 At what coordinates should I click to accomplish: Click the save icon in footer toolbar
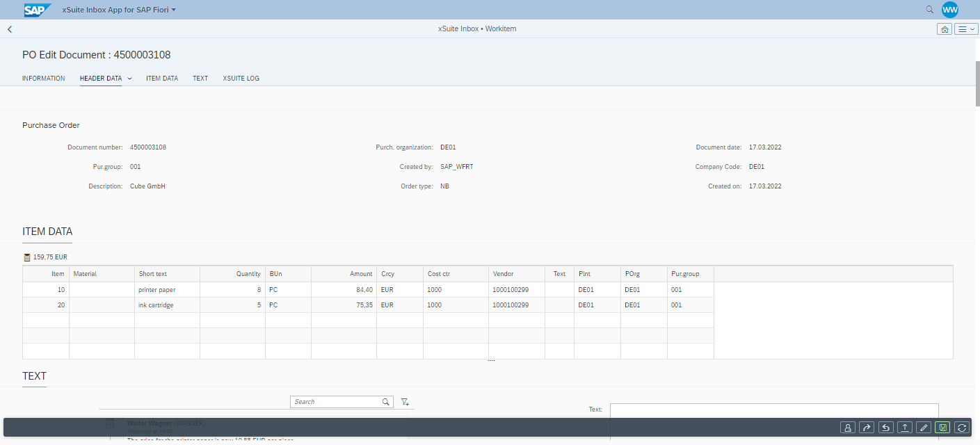[x=942, y=428]
